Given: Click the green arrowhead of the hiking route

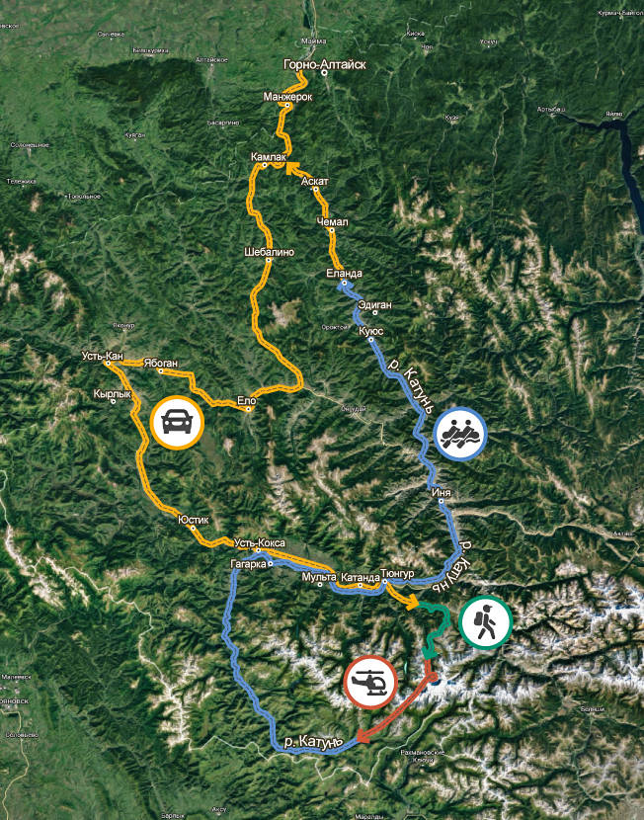Looking at the screenshot, I should pyautogui.click(x=428, y=652).
